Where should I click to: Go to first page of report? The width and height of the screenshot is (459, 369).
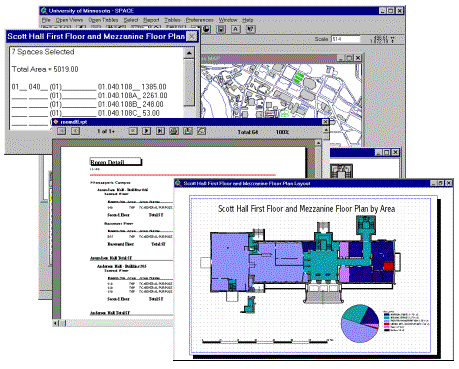[61, 131]
